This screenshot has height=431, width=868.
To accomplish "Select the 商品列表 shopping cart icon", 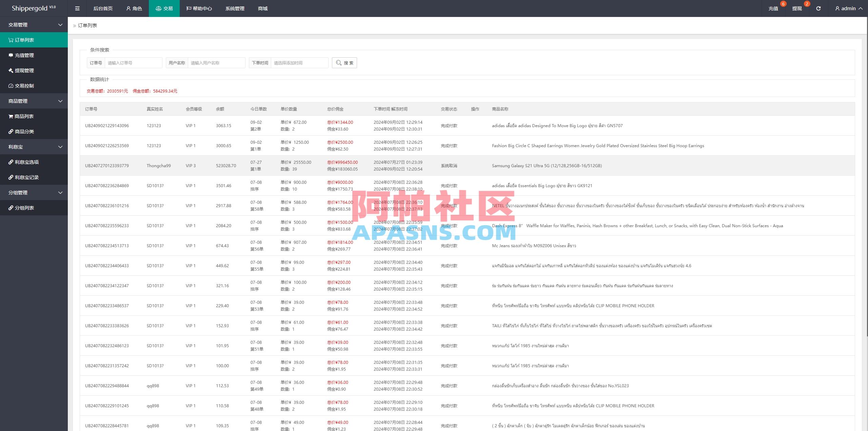I will [x=10, y=116].
